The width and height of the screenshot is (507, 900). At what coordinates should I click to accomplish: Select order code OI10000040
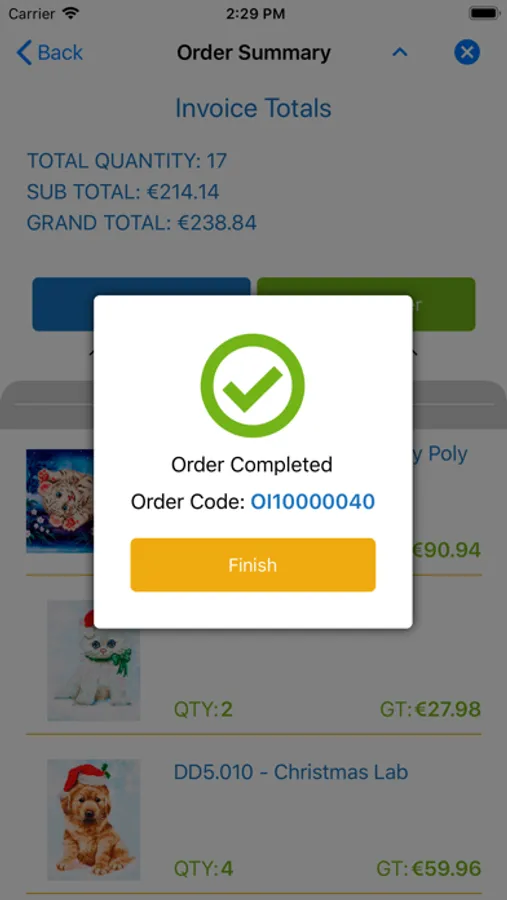312,502
